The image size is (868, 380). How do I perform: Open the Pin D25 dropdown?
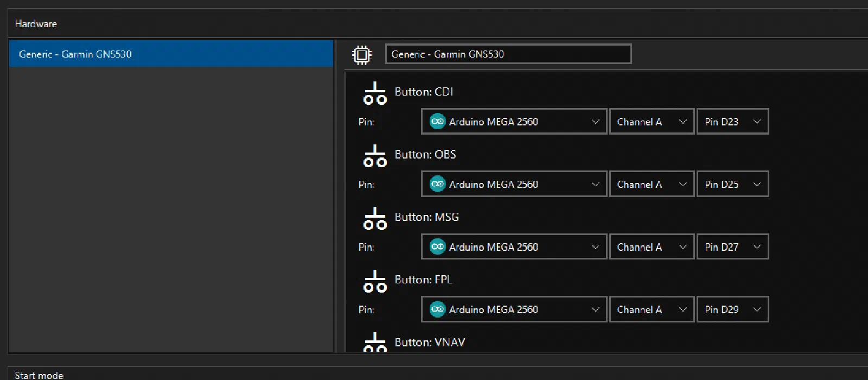(732, 184)
